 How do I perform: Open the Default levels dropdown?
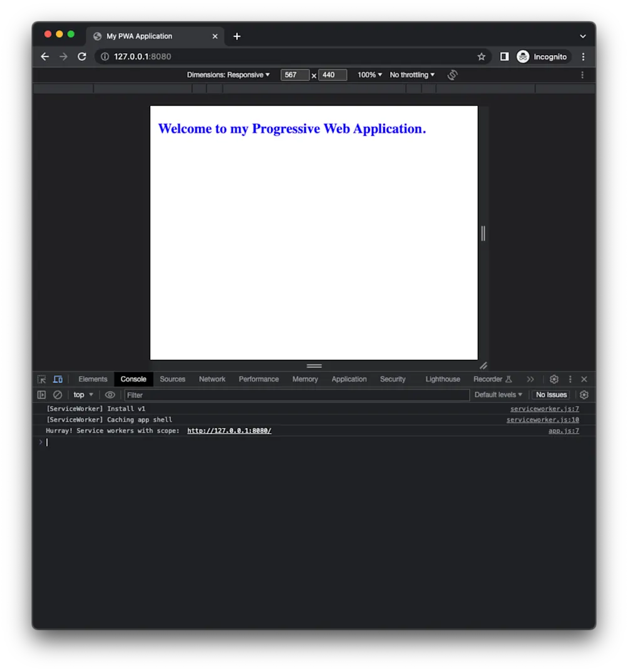point(498,395)
